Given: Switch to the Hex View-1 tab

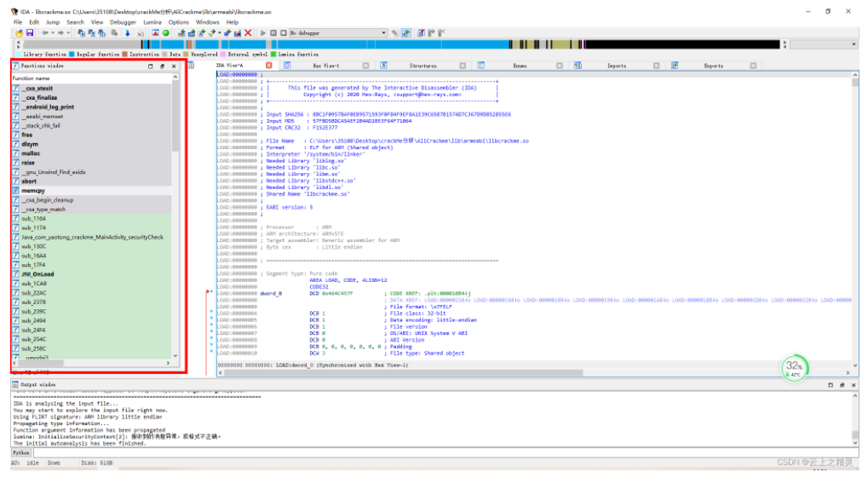Looking at the screenshot, I should 326,66.
